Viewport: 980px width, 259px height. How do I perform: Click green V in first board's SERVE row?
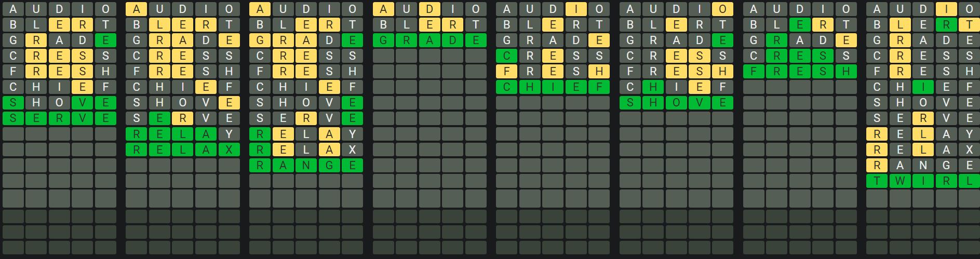[x=83, y=118]
